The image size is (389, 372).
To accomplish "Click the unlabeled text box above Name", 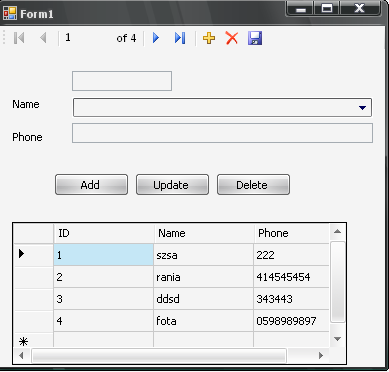I will (122, 81).
